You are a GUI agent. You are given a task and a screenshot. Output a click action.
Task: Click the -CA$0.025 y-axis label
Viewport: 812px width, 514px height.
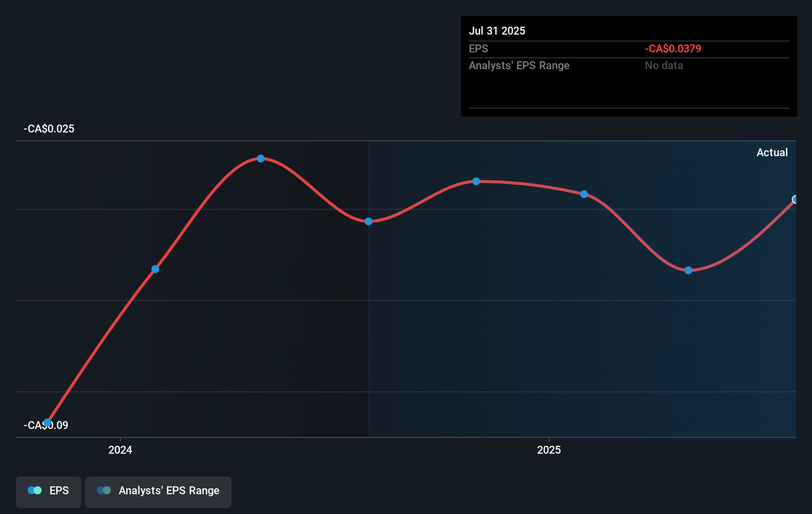coord(49,129)
